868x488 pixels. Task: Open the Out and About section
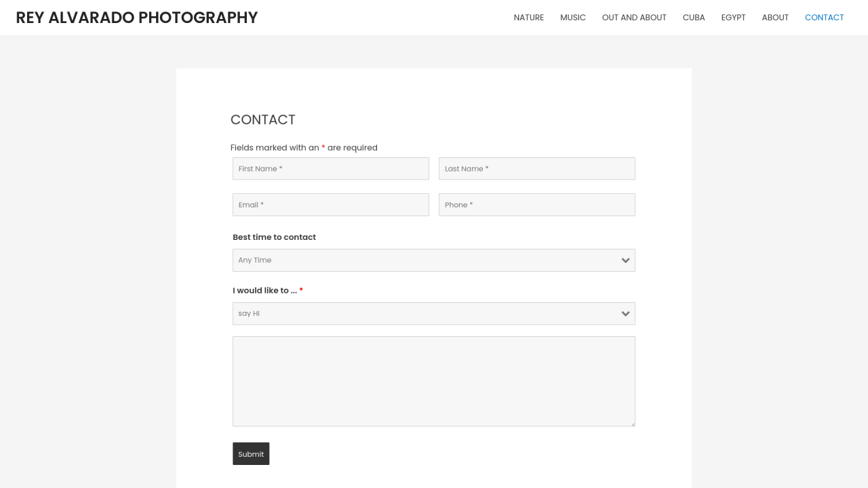tap(634, 18)
